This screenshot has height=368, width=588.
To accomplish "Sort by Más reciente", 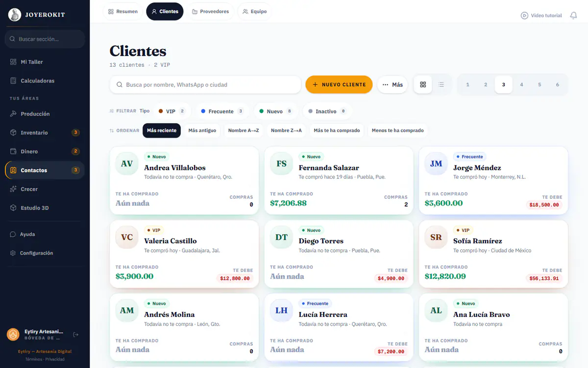I will (x=162, y=131).
